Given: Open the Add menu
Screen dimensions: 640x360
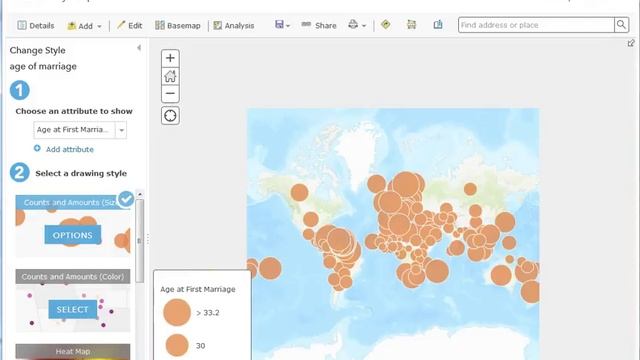Looking at the screenshot, I should [x=84, y=26].
